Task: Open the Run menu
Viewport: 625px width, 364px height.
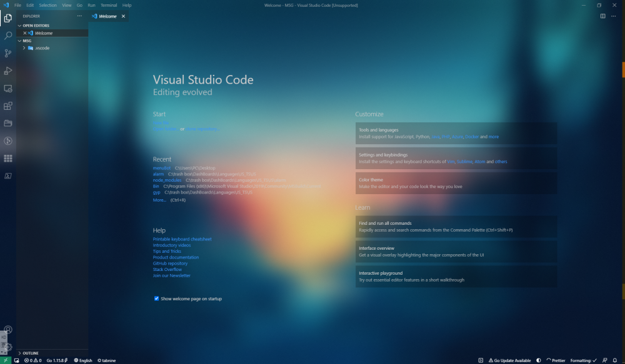Action: [x=91, y=5]
